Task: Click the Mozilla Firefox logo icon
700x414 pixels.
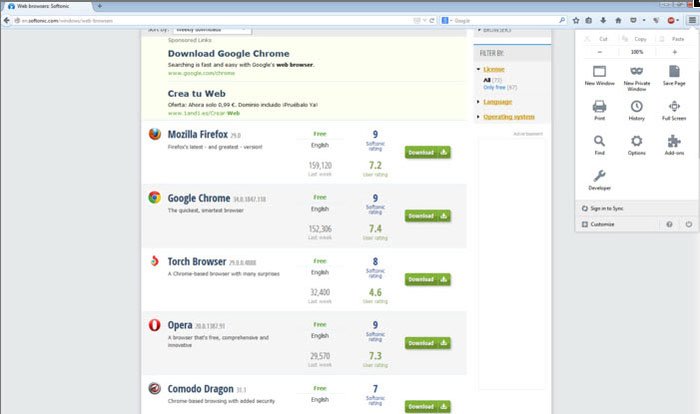Action: tap(154, 134)
